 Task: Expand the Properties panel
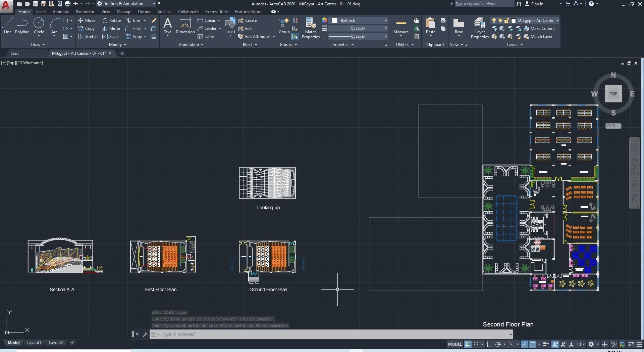coord(342,45)
